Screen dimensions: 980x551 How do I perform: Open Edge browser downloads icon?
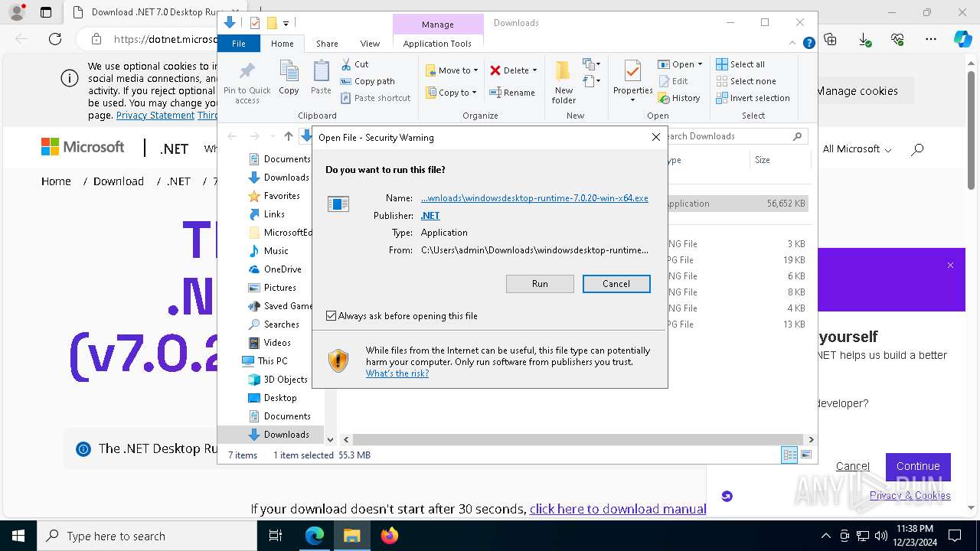[864, 39]
